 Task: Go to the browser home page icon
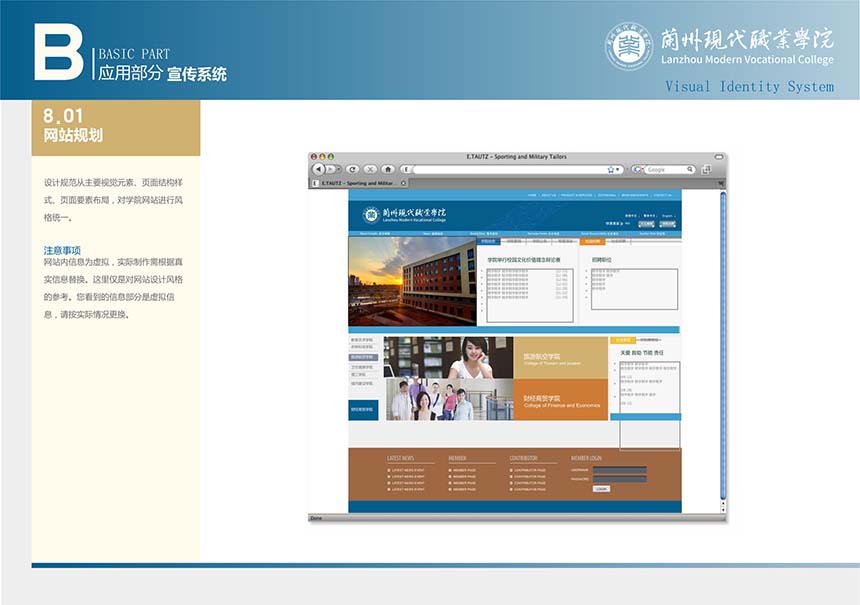pos(388,170)
